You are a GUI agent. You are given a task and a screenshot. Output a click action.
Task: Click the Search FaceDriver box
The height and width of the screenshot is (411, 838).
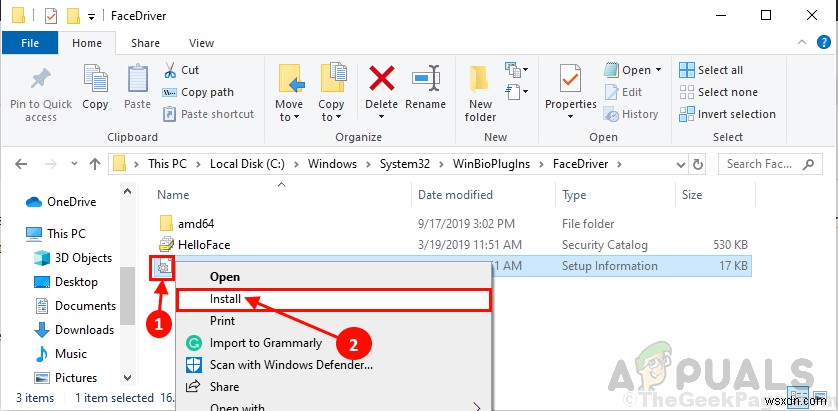769,164
